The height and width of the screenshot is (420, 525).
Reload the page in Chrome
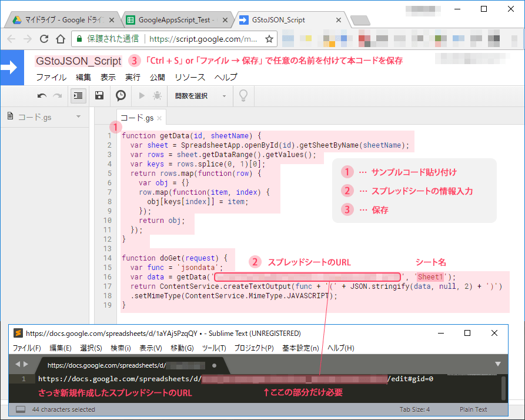point(44,39)
